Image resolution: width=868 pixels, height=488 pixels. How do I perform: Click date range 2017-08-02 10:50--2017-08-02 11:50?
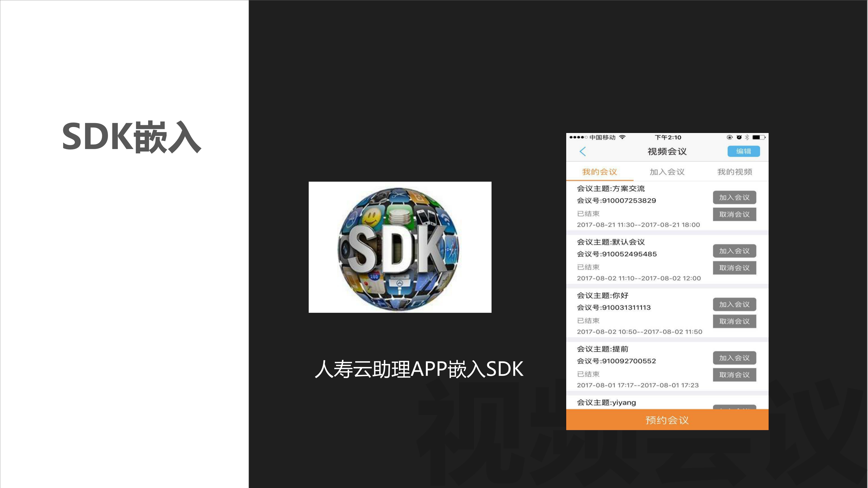(639, 332)
